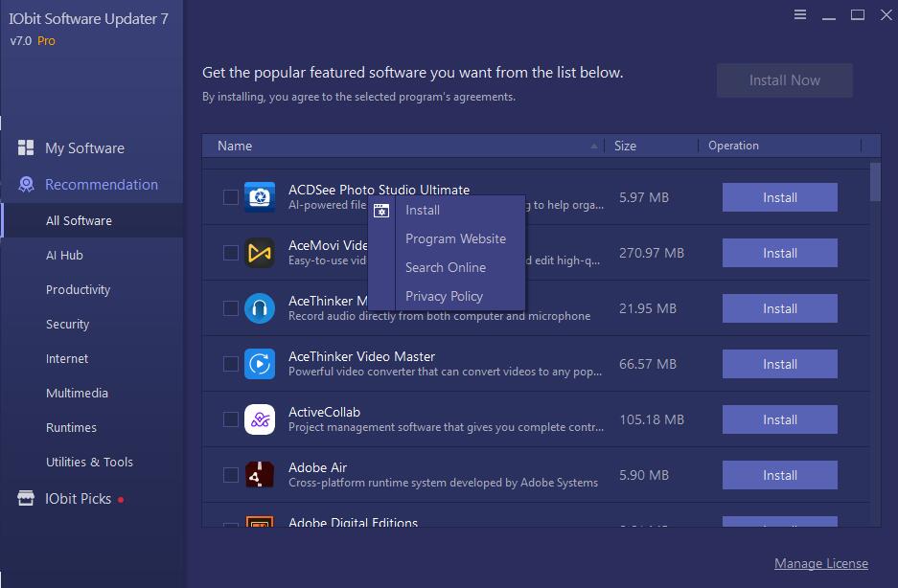Screen dimensions: 898x588
Task: Click the IObit Picks store icon
Action: coord(26,498)
